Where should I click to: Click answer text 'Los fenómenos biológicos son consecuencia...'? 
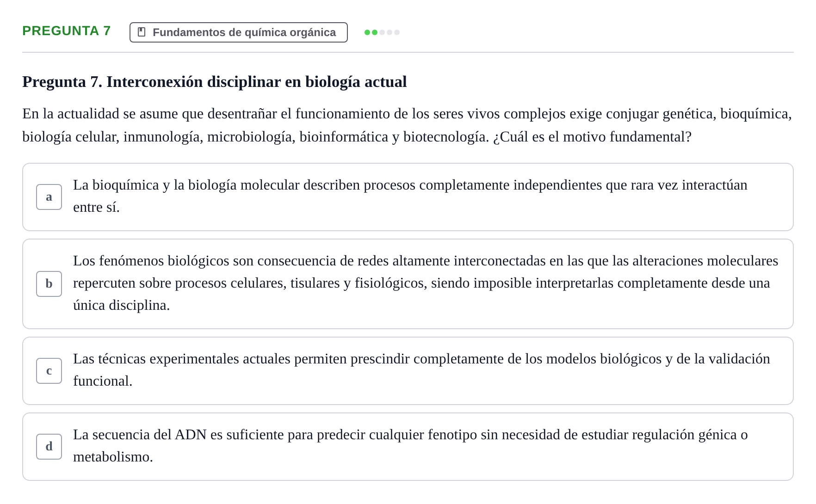click(x=426, y=283)
